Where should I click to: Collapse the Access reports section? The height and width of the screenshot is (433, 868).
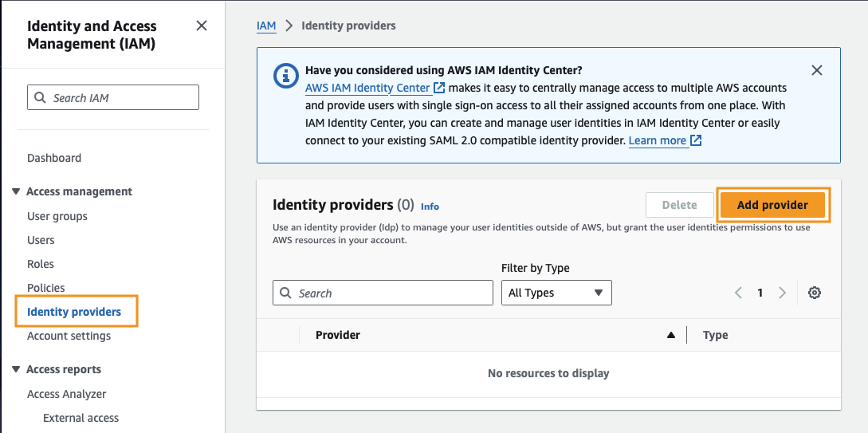pos(16,369)
